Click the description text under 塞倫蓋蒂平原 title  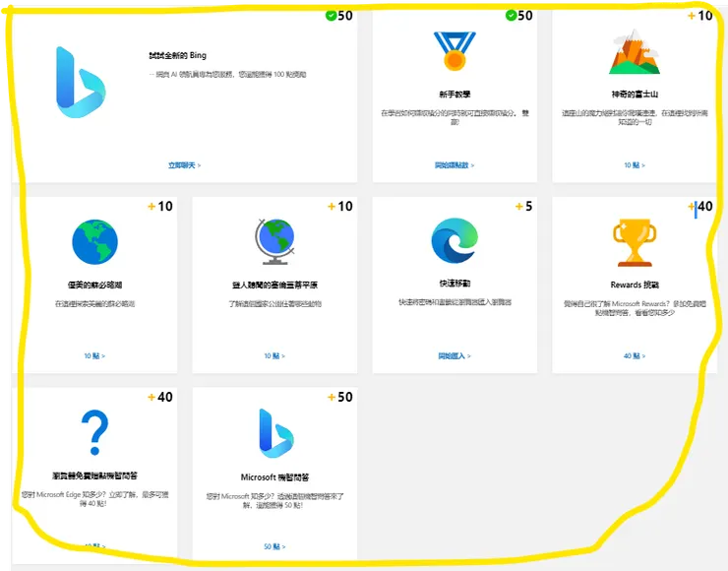(x=274, y=304)
